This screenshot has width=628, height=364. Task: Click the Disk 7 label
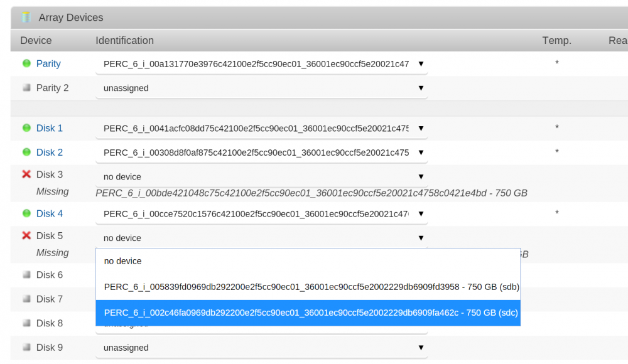(x=49, y=299)
